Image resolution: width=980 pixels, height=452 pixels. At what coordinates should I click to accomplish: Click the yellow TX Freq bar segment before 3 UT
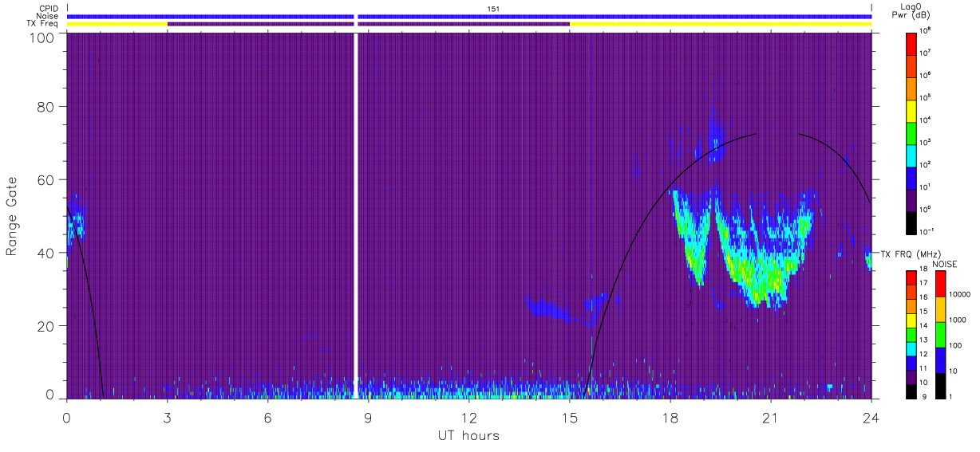pos(117,24)
